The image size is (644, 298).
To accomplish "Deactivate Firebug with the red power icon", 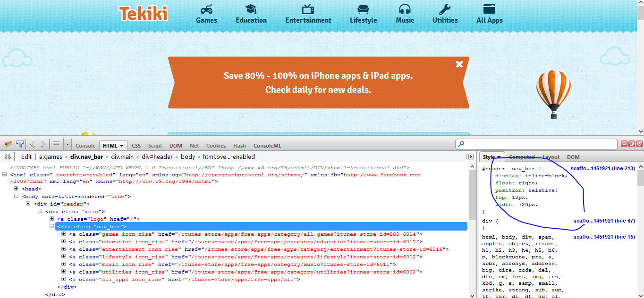I will 639,144.
